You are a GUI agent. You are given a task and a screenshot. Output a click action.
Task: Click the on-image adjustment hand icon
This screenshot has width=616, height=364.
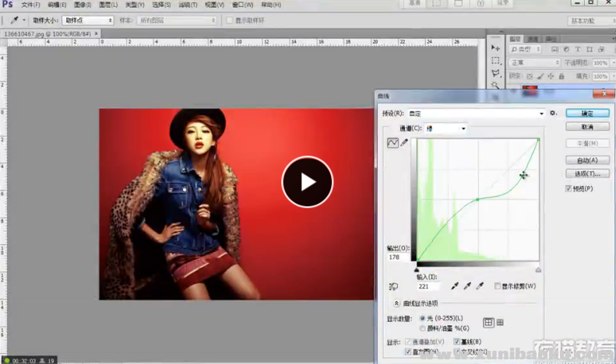click(x=394, y=287)
